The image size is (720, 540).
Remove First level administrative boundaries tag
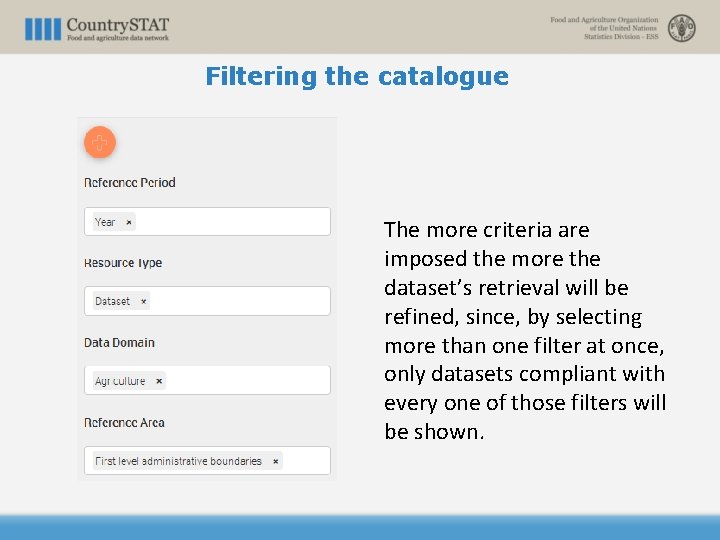point(276,461)
